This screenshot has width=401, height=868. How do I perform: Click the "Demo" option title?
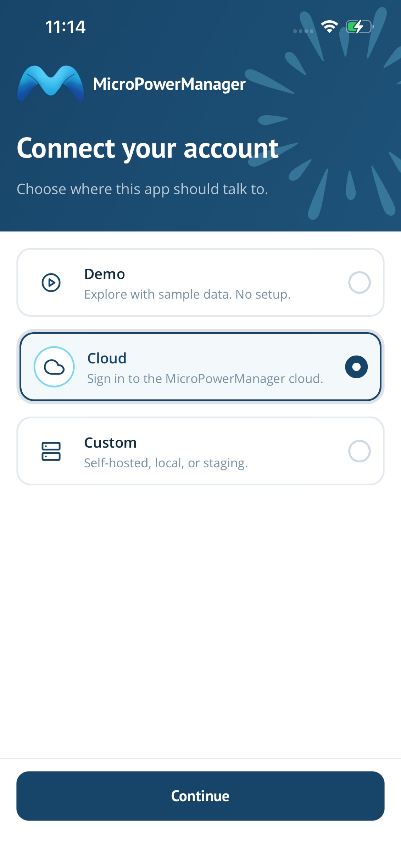click(x=105, y=274)
